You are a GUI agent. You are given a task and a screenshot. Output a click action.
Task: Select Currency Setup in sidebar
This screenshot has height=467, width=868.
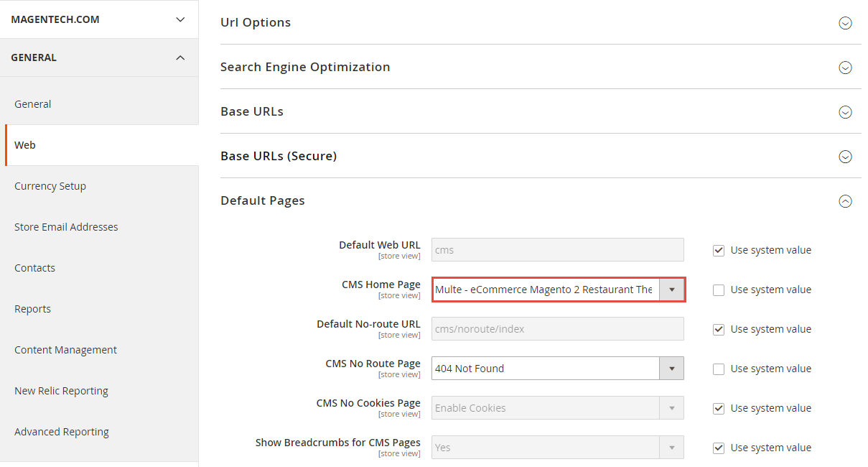click(50, 186)
